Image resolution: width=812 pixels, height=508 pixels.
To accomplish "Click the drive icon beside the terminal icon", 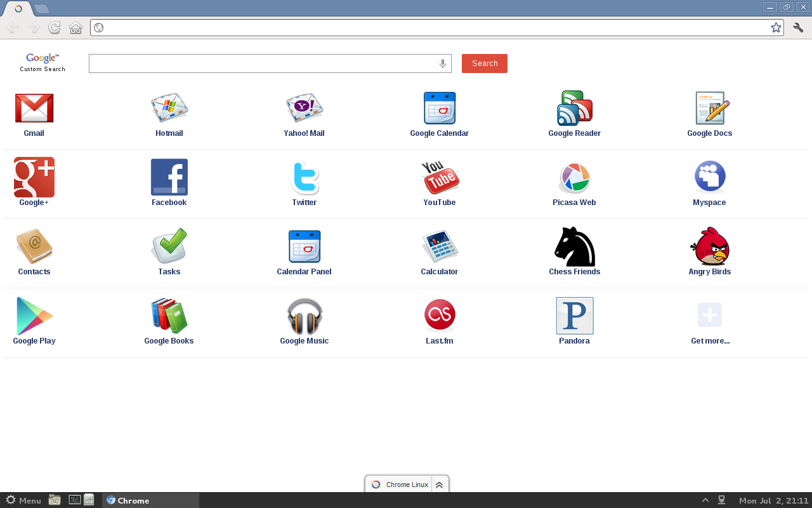I will [x=89, y=500].
